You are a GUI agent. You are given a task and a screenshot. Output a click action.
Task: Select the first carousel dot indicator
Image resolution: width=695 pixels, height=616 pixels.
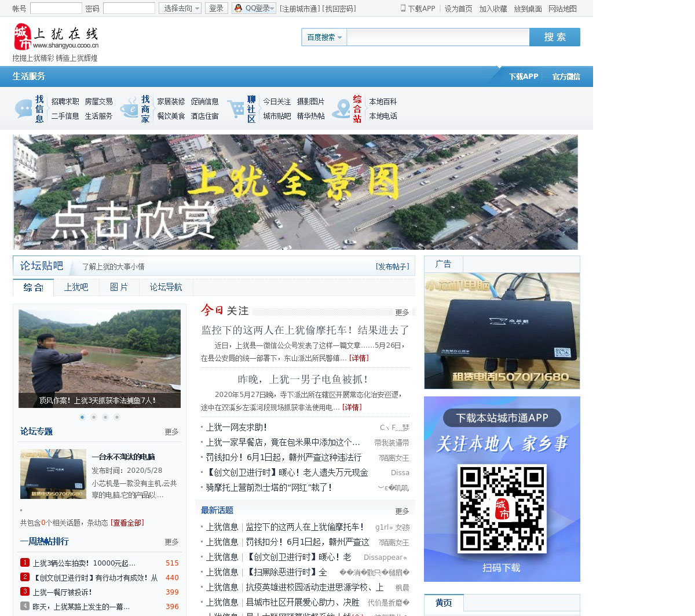tap(82, 417)
